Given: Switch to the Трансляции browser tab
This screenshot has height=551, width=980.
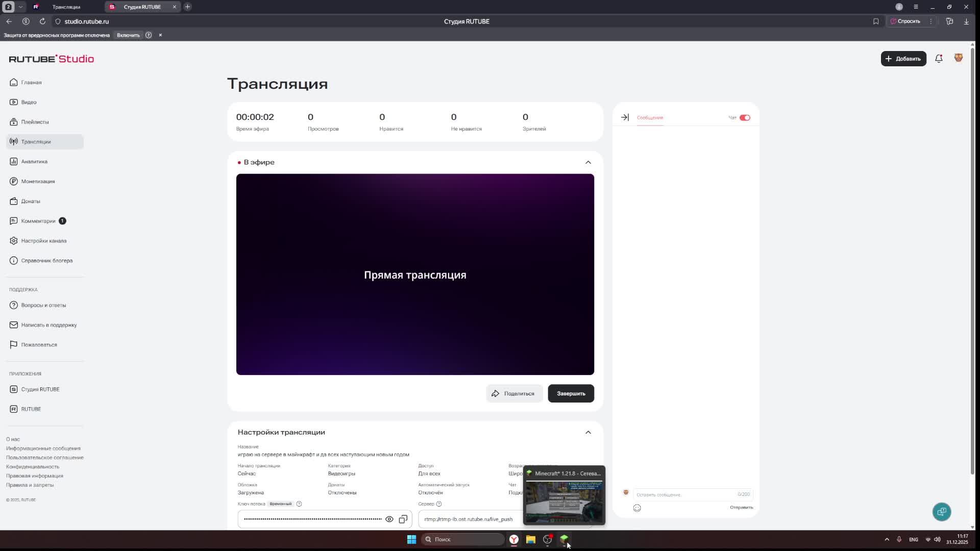Looking at the screenshot, I should pyautogui.click(x=66, y=7).
